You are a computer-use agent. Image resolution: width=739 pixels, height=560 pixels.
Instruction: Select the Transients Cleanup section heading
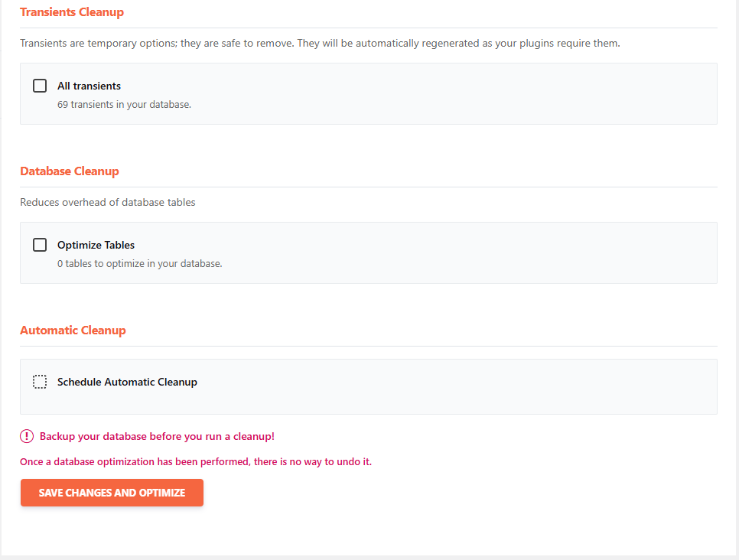(72, 12)
